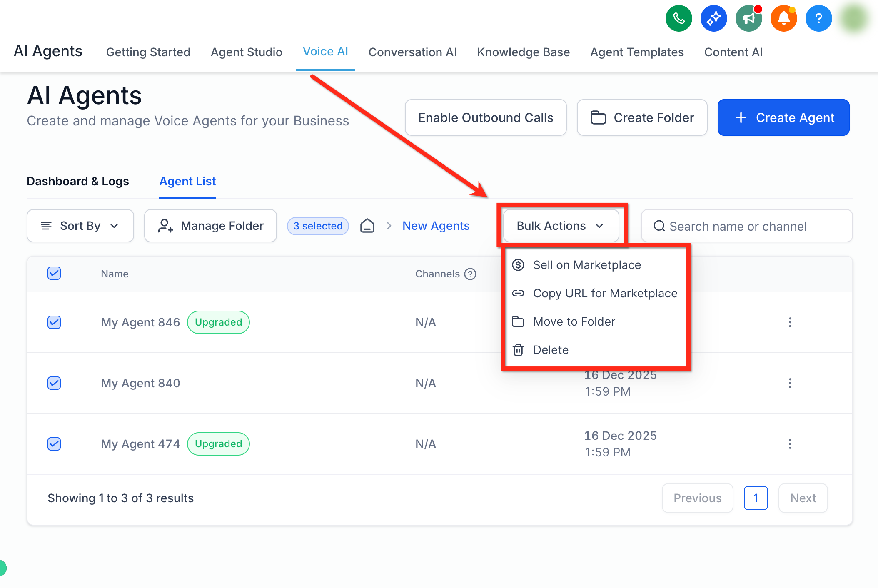Screen dimensions: 878x588
Task: Open the Knowledge Base tab
Action: tap(523, 52)
